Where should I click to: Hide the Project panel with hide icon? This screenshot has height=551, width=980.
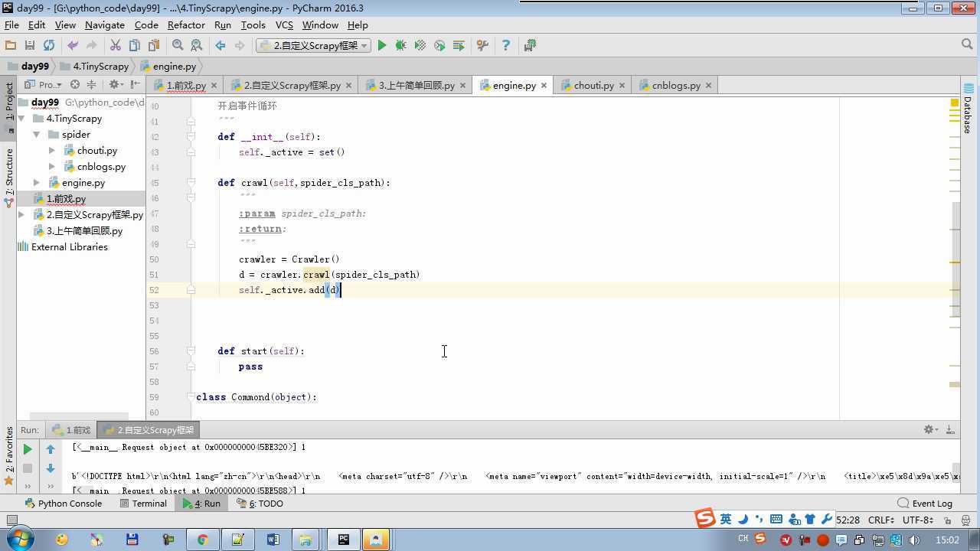(136, 85)
